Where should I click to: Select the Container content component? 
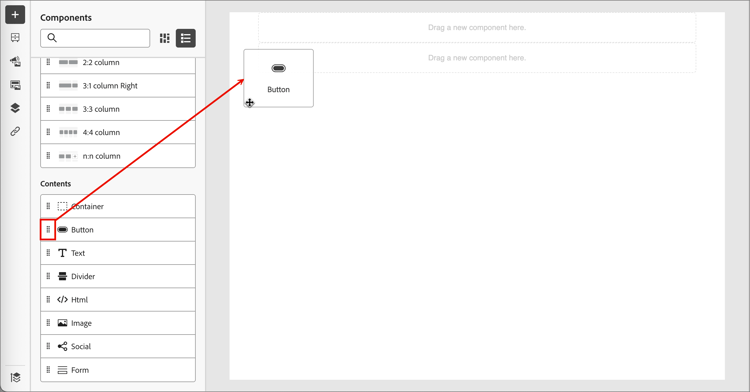(x=118, y=207)
